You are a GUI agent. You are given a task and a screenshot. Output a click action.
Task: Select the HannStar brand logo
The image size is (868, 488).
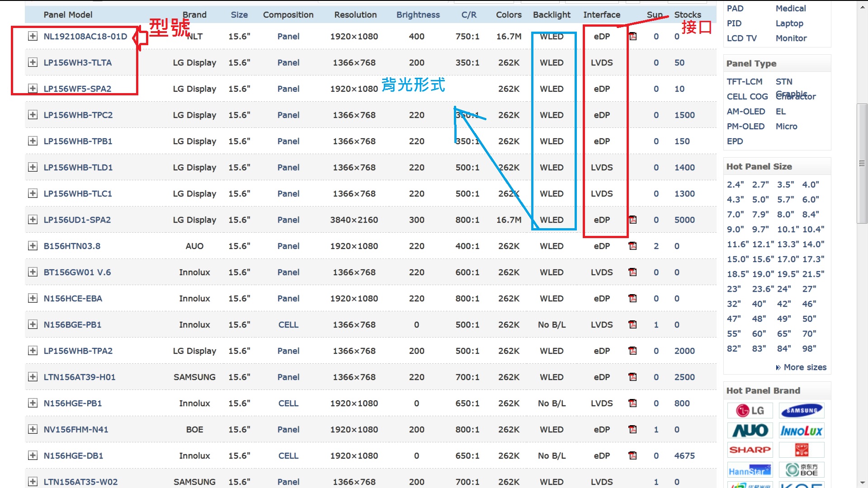coord(750,470)
